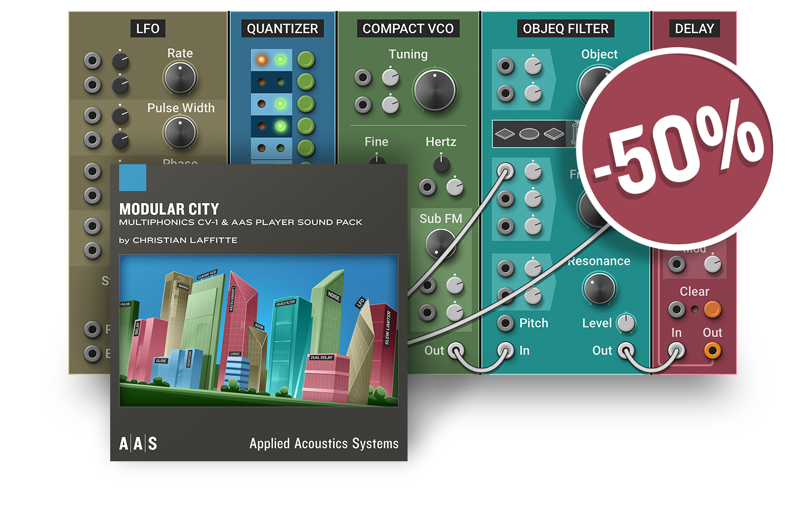Image resolution: width=812 pixels, height=520 pixels.
Task: Click the Applied Acoustics Systems text
Action: (324, 443)
